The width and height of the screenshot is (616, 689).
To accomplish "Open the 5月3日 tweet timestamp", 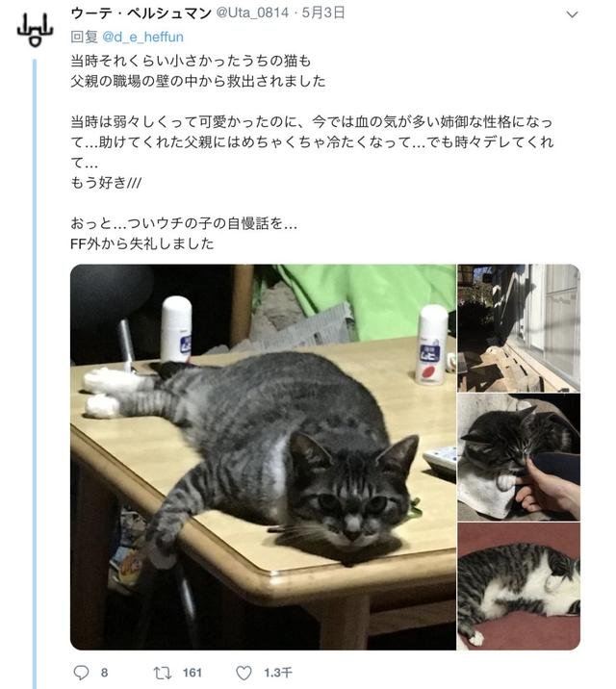I will pos(323,13).
